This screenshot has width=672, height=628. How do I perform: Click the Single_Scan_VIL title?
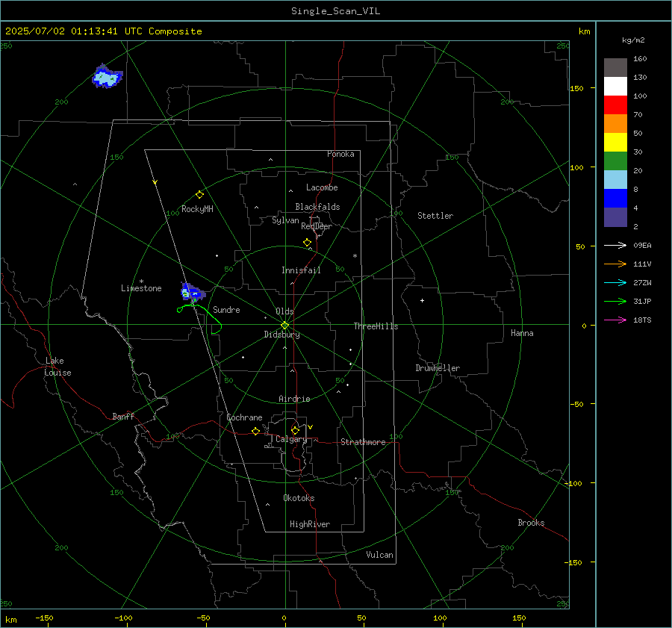point(335,11)
